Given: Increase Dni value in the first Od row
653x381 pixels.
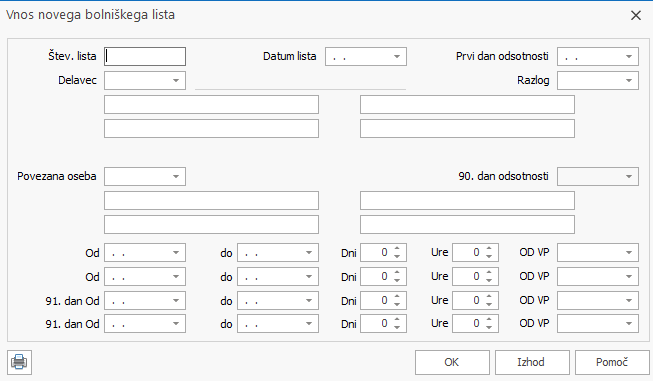Looking at the screenshot, I should [397, 249].
